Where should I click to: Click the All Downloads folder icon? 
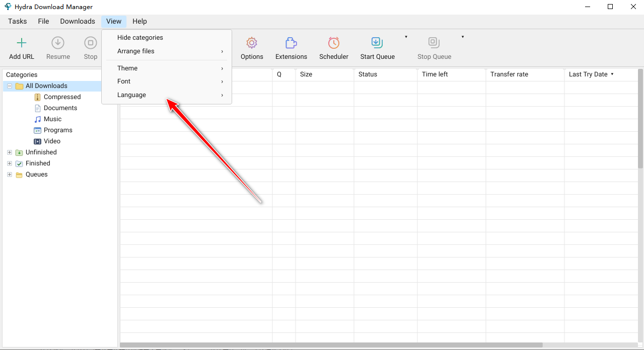pos(19,86)
